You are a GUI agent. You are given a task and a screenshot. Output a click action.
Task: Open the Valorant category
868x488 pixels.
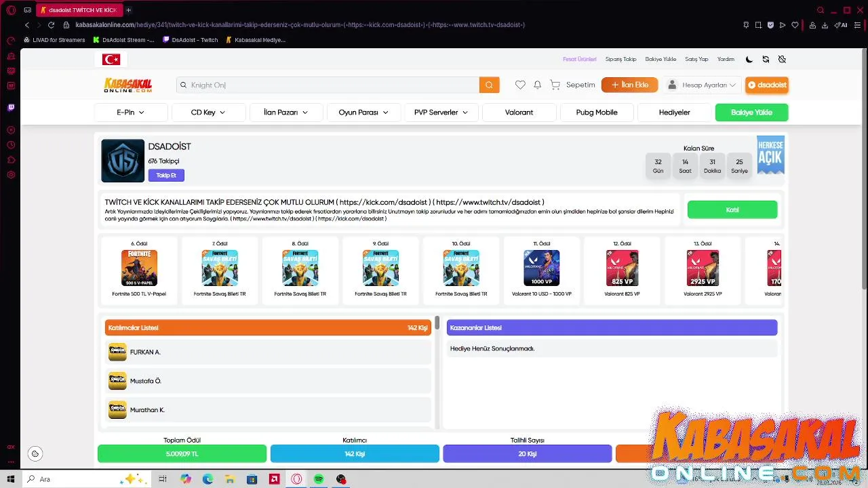click(x=519, y=113)
